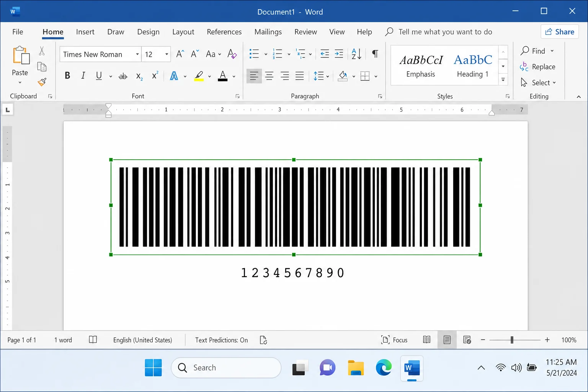Adjust line and paragraph spacing
This screenshot has height=392, width=588.
(x=318, y=76)
